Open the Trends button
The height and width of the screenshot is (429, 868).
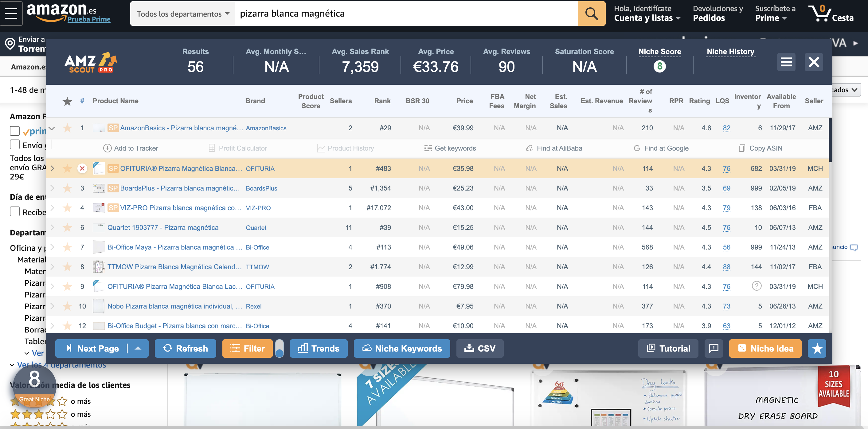pyautogui.click(x=319, y=348)
